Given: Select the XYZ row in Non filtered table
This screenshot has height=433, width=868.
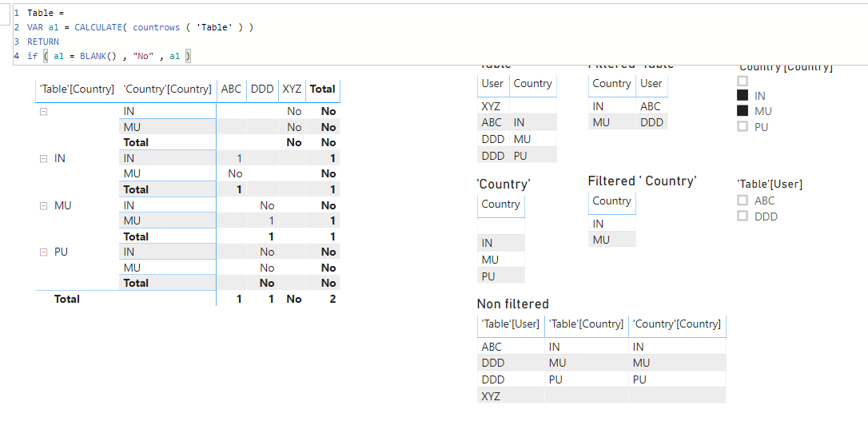Looking at the screenshot, I should [x=601, y=396].
